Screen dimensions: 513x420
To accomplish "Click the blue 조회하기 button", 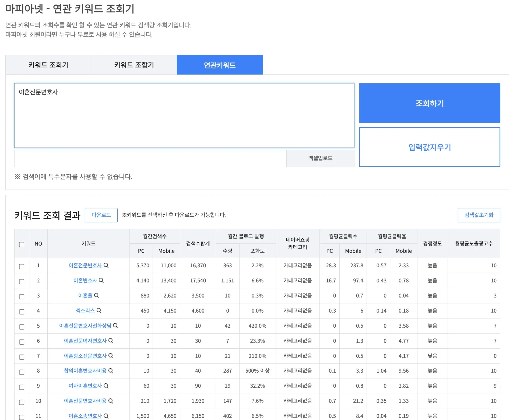I will tap(429, 103).
